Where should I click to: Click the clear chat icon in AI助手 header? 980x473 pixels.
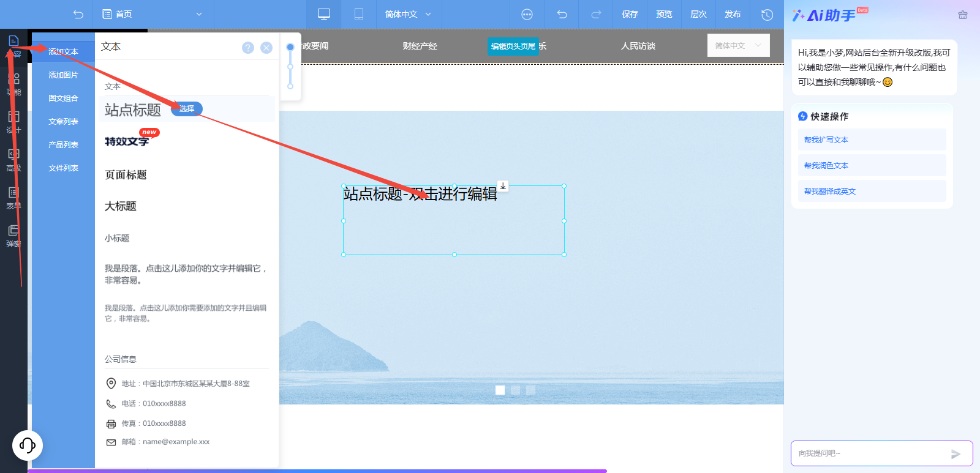click(x=963, y=15)
